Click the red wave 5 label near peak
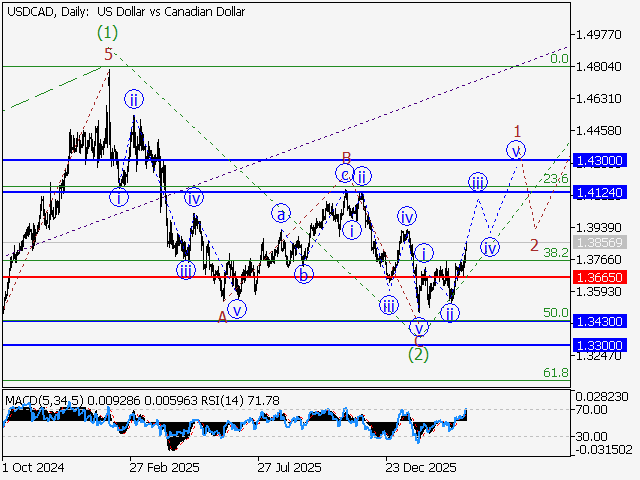The image size is (640, 480). [108, 55]
